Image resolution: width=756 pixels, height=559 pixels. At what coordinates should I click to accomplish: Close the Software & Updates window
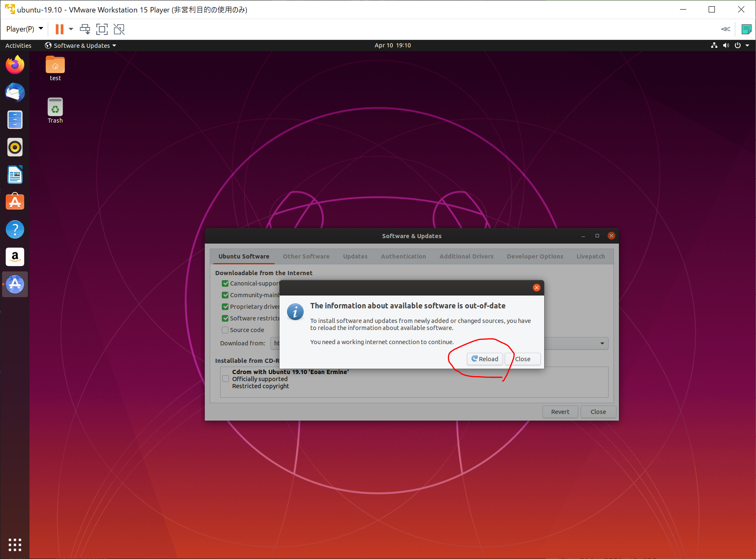(611, 236)
